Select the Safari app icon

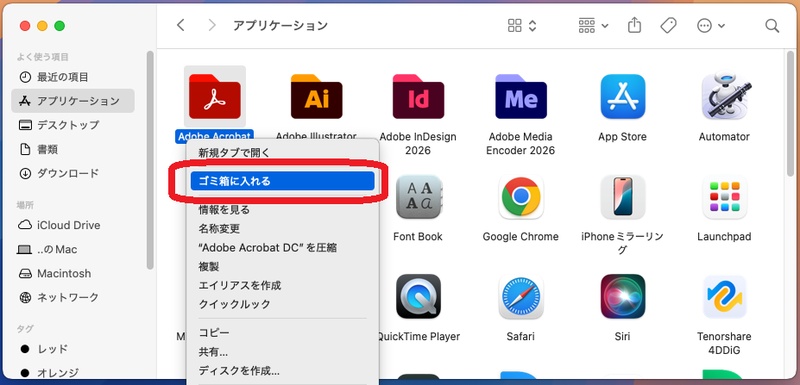(520, 297)
